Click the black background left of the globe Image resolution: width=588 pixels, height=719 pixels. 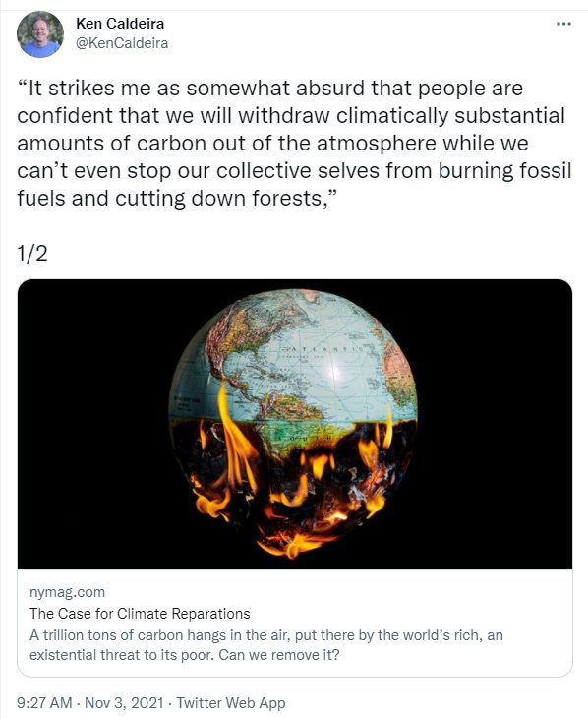coord(91,424)
